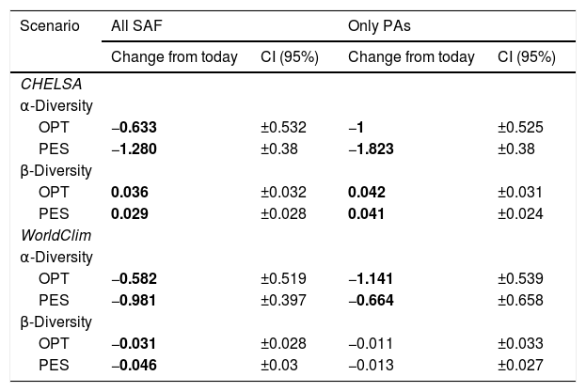Click the ±0.658 confidence interval cell
This screenshot has height=392, width=586.
click(x=520, y=300)
